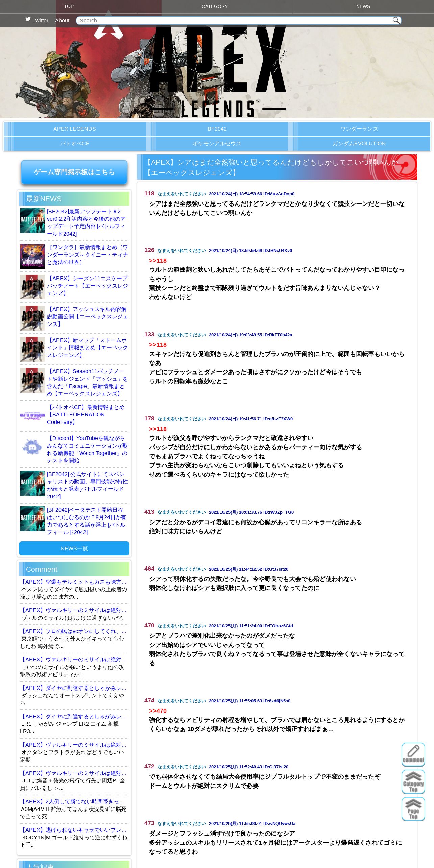Open APEX シーズン11エスケープ パッチノート link
This screenshot has height=868, width=434.
[x=87, y=286]
